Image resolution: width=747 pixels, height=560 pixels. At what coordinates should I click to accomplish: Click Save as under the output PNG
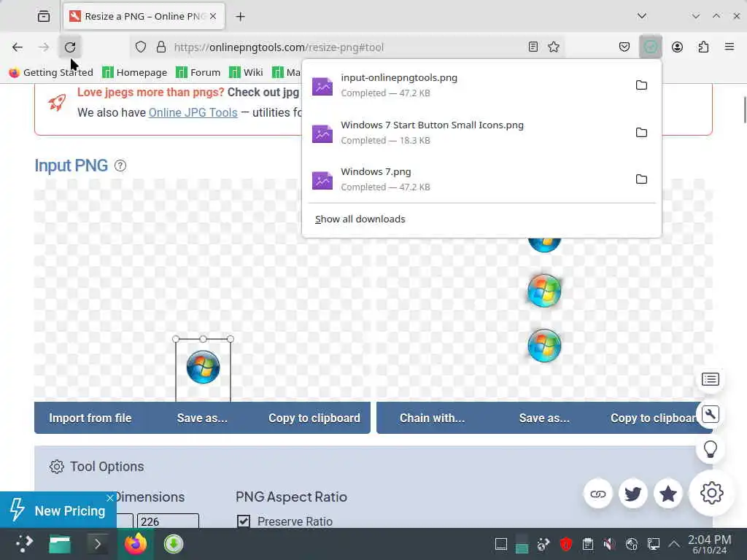[544, 418]
